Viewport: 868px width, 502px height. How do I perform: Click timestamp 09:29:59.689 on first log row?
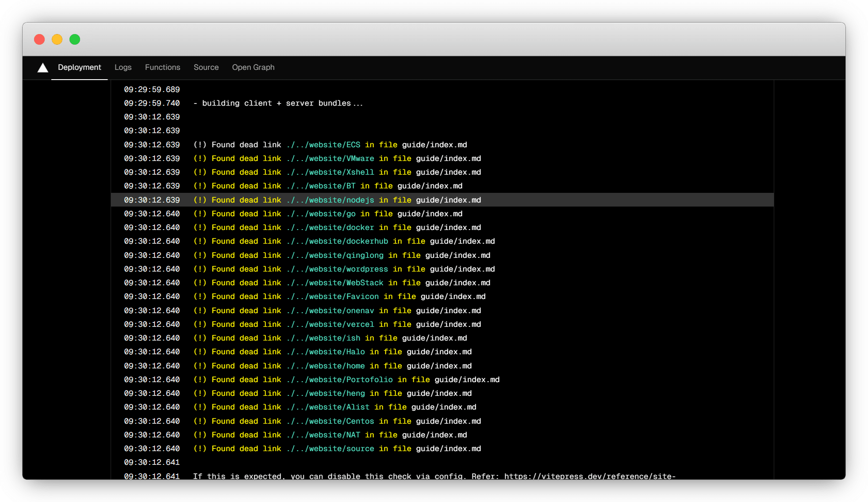click(152, 89)
